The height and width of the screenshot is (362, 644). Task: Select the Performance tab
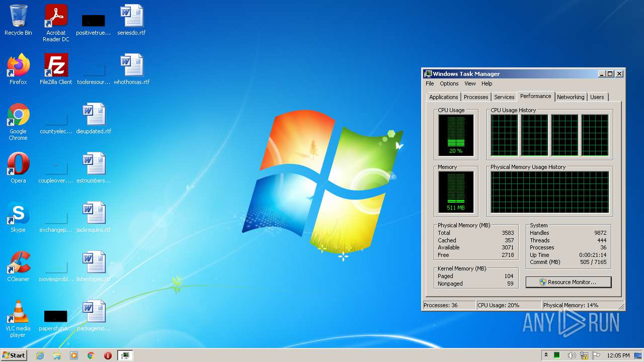tap(536, 96)
